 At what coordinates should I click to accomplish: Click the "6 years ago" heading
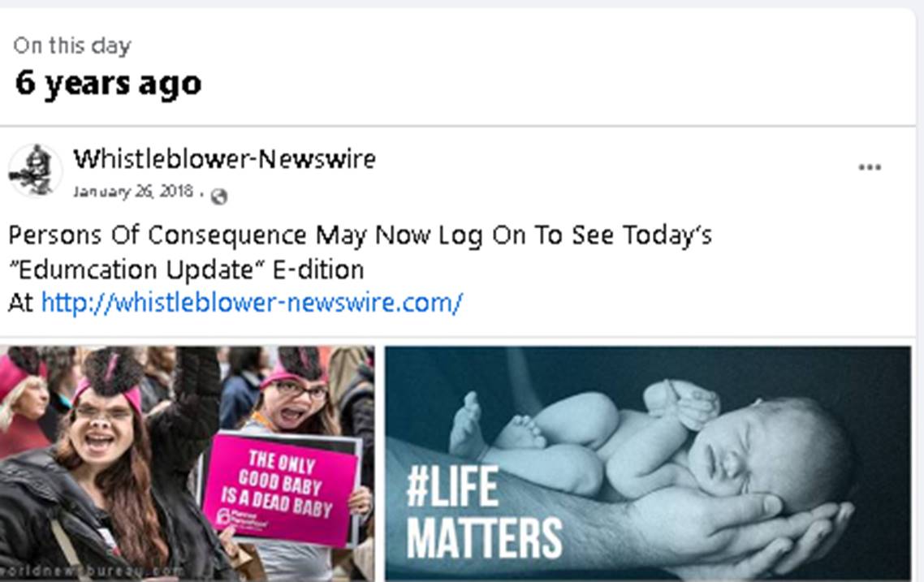click(x=109, y=83)
